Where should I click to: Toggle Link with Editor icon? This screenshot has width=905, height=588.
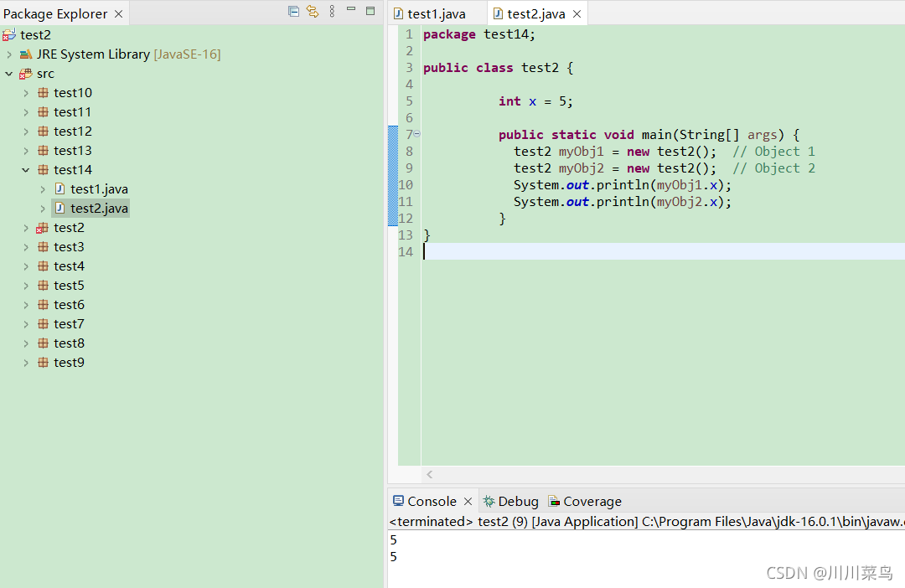tap(313, 12)
